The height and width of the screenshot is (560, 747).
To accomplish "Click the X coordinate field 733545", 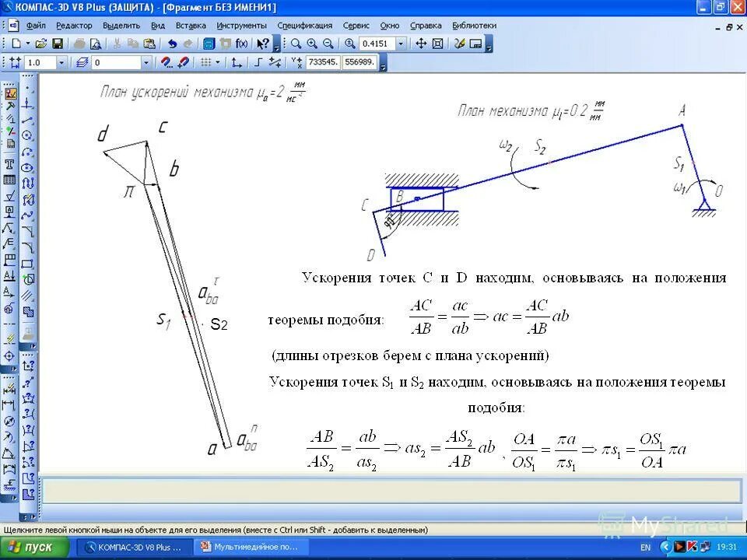I will (x=323, y=62).
